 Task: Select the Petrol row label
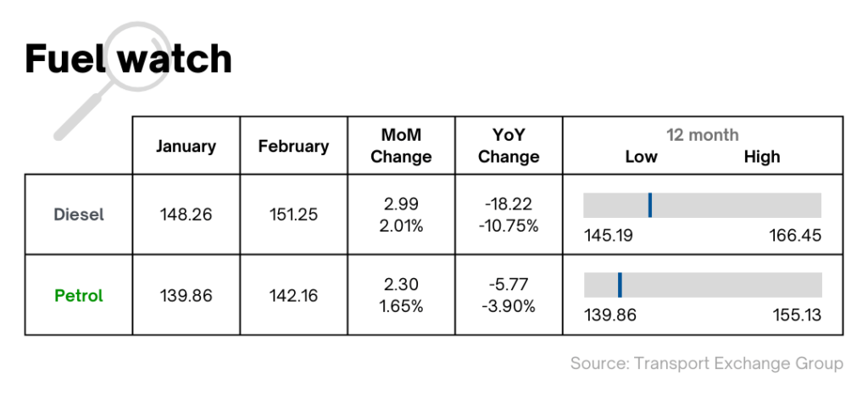pyautogui.click(x=79, y=295)
